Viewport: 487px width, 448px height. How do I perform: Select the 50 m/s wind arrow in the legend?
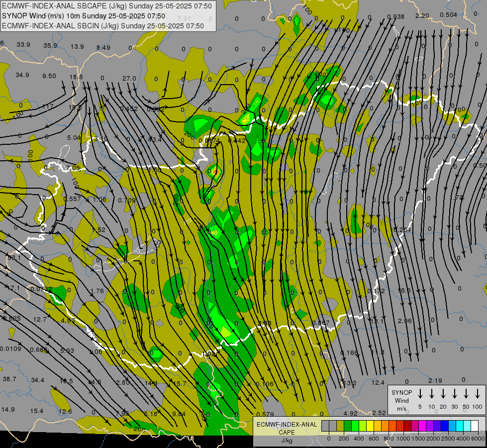(x=466, y=394)
